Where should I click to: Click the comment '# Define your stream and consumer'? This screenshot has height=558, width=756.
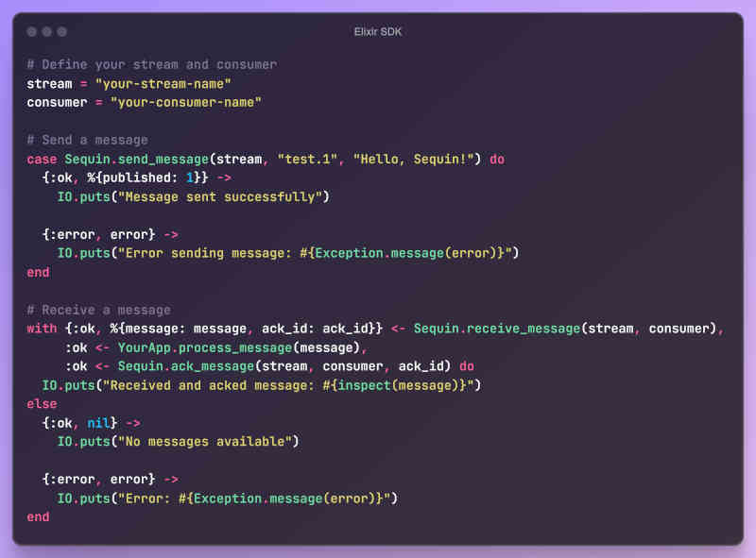tap(152, 64)
